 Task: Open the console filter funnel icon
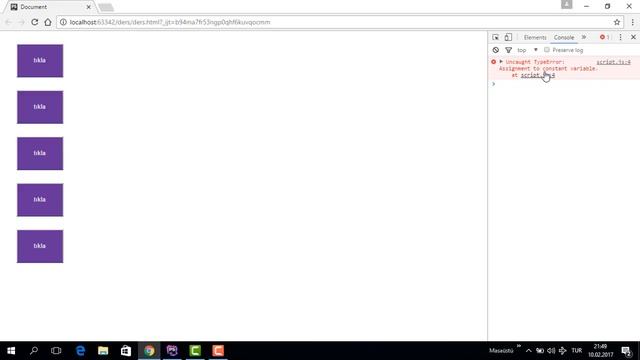[x=508, y=50]
